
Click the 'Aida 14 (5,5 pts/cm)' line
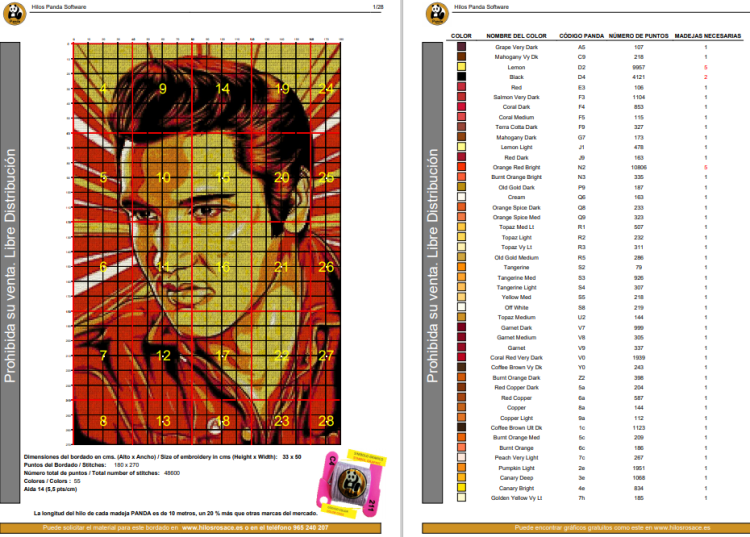(x=50, y=489)
